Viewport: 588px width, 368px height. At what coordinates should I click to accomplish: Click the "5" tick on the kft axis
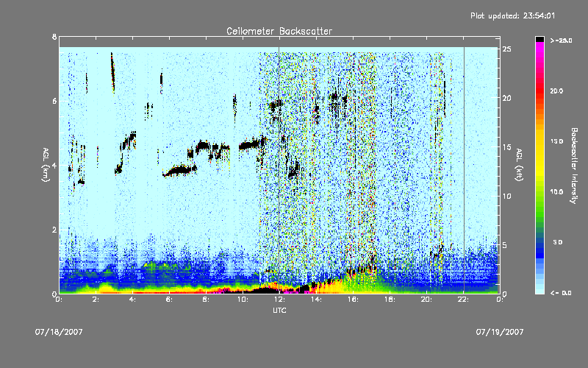click(505, 245)
